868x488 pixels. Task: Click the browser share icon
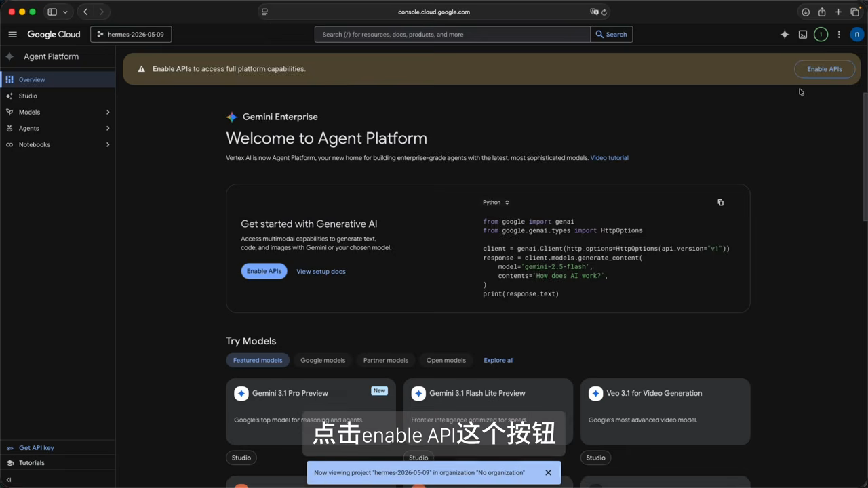822,12
